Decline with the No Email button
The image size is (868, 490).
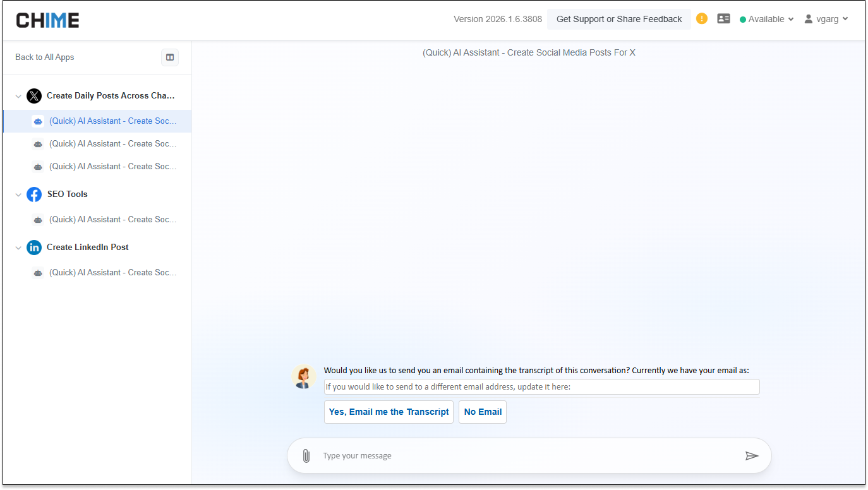click(482, 412)
